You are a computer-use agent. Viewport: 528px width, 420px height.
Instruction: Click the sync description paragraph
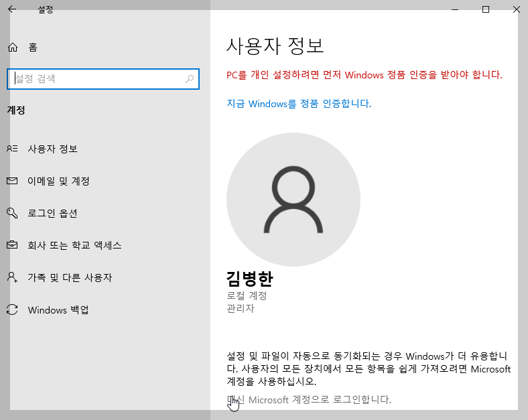(369, 368)
